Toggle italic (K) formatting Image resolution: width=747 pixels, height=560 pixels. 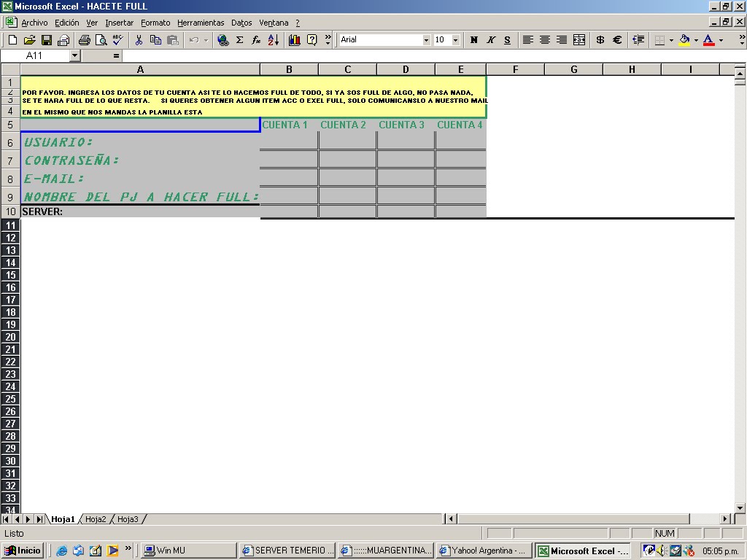point(491,40)
